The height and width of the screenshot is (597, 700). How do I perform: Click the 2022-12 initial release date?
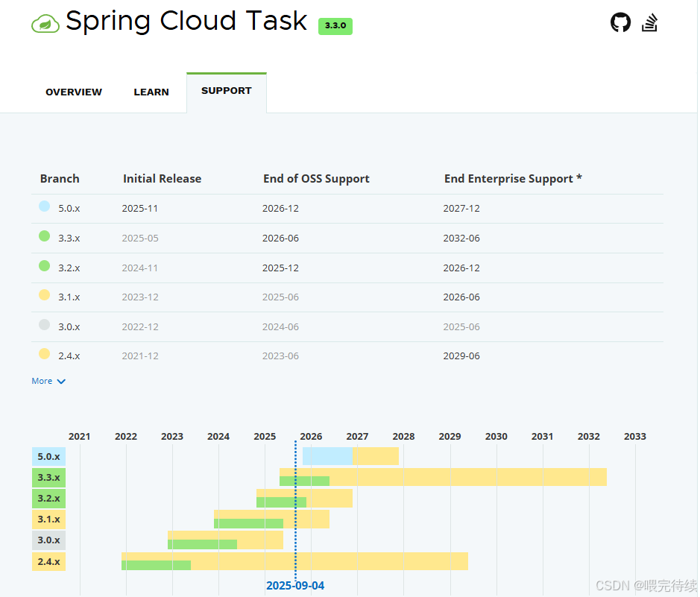[140, 327]
